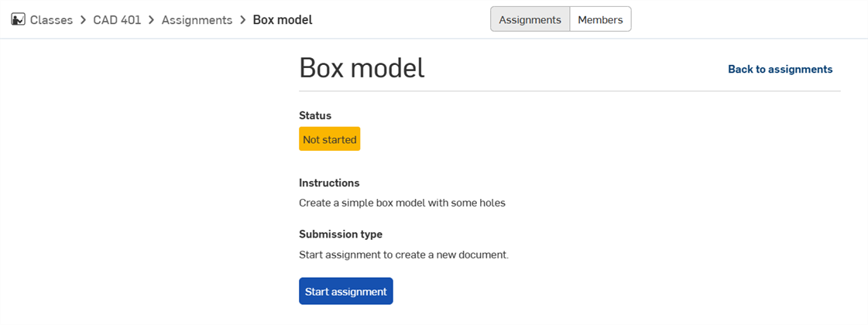Viewport: 868px width, 325px height.
Task: Select the Box model breadcrumb text
Action: (x=283, y=20)
